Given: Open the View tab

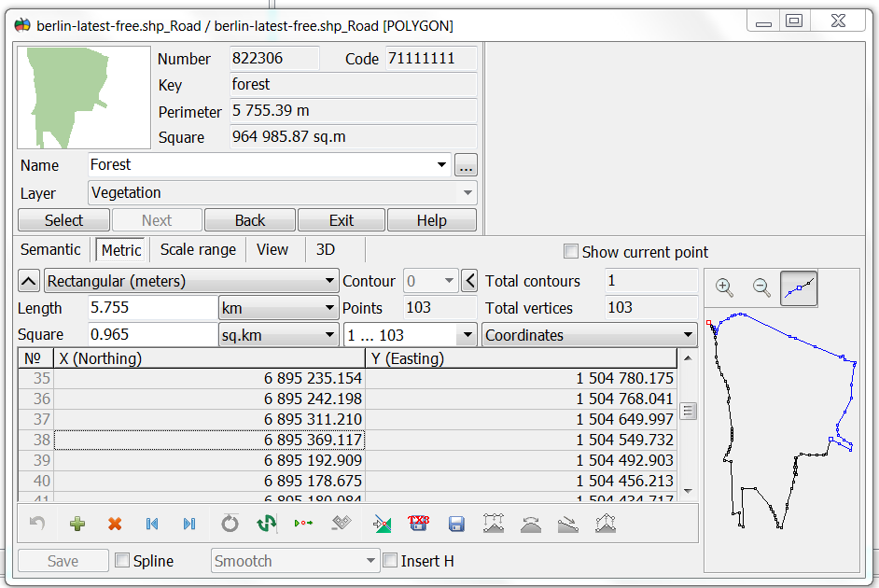Looking at the screenshot, I should pyautogui.click(x=272, y=249).
